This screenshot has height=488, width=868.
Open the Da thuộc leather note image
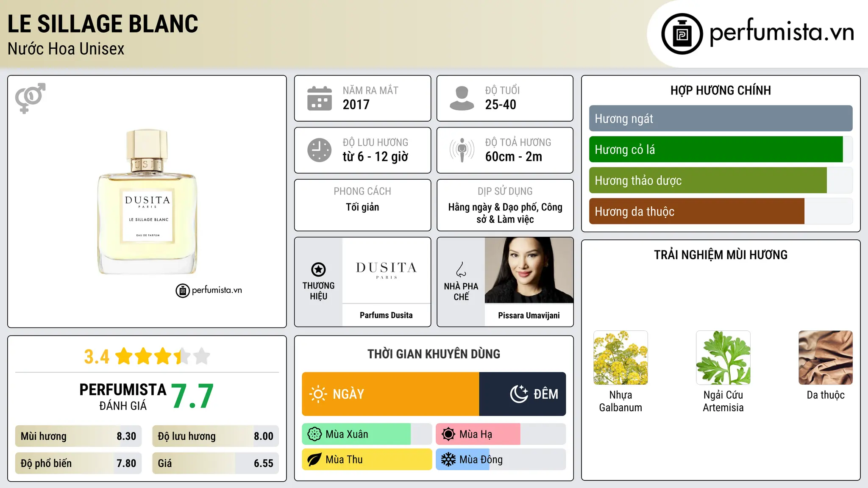click(x=826, y=358)
